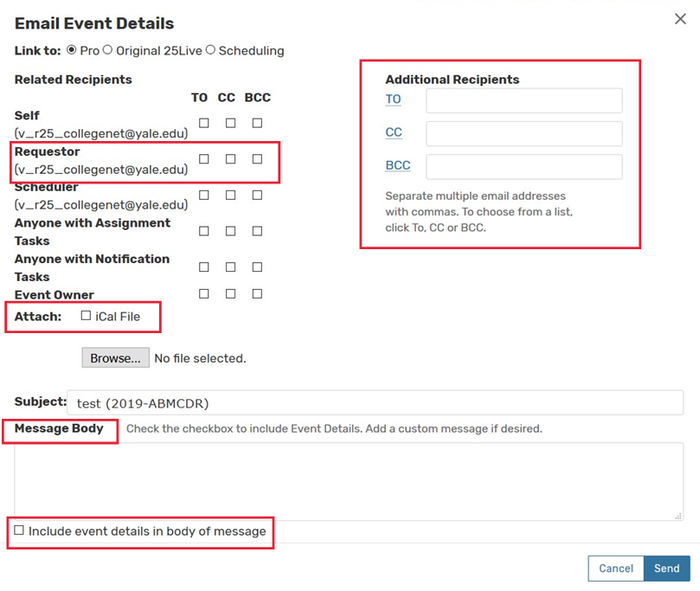Screen dimensions: 700x591
Task: Check the BCC box for Event Owner
Action: (x=257, y=294)
